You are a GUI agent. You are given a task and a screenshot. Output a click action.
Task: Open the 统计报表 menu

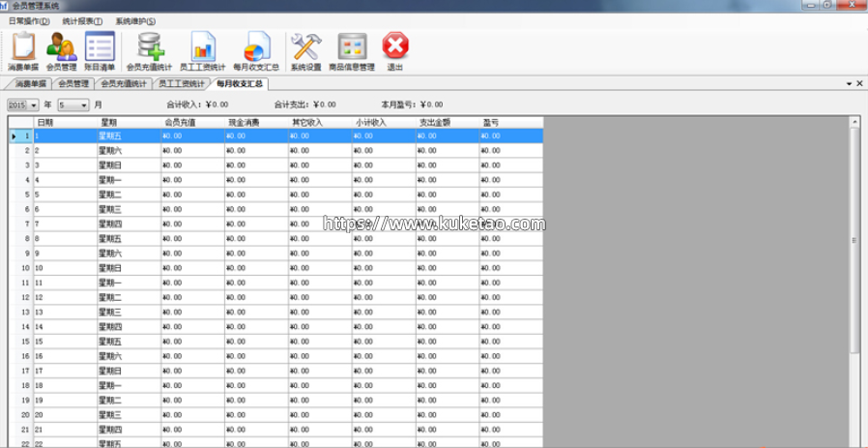pos(82,20)
